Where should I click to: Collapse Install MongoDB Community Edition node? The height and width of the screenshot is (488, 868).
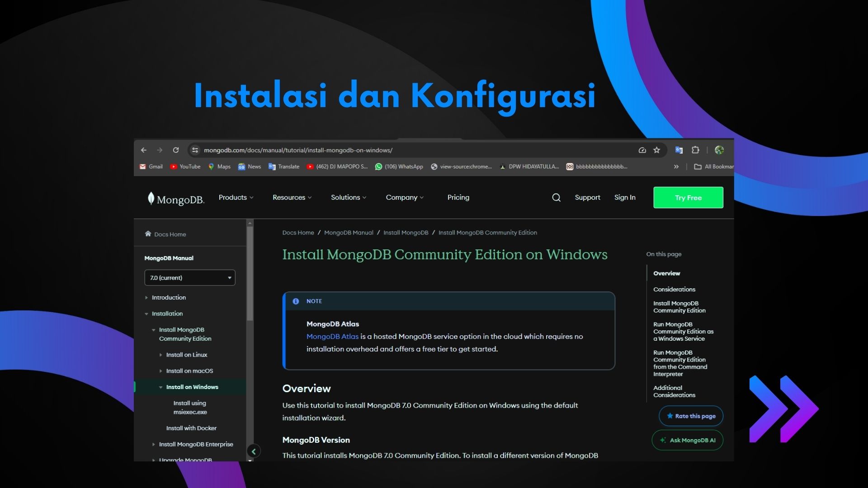[x=154, y=330]
